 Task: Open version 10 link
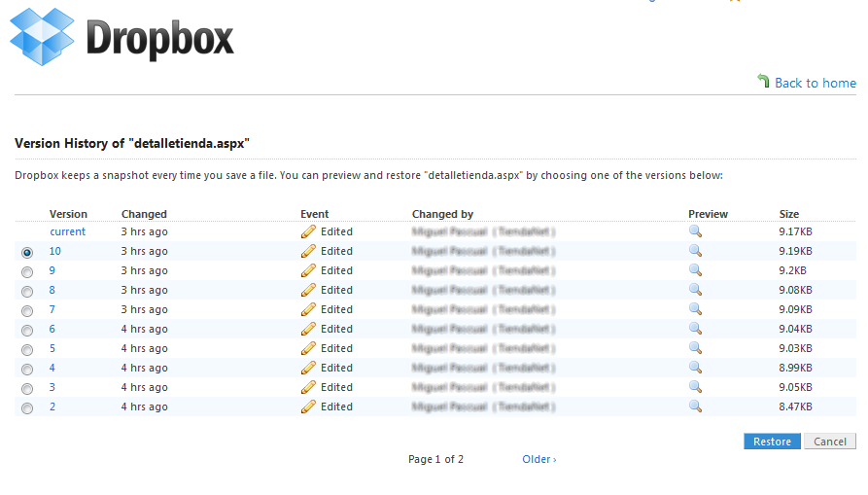click(x=54, y=251)
